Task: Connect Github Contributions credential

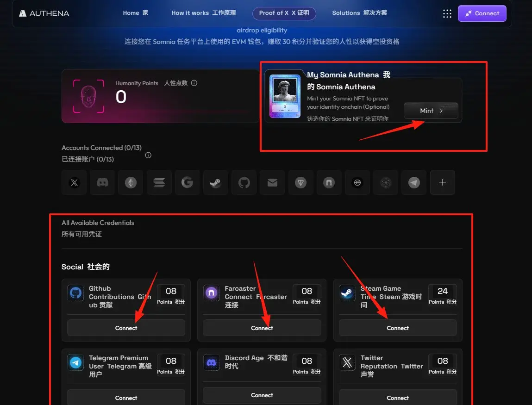Action: coord(126,328)
